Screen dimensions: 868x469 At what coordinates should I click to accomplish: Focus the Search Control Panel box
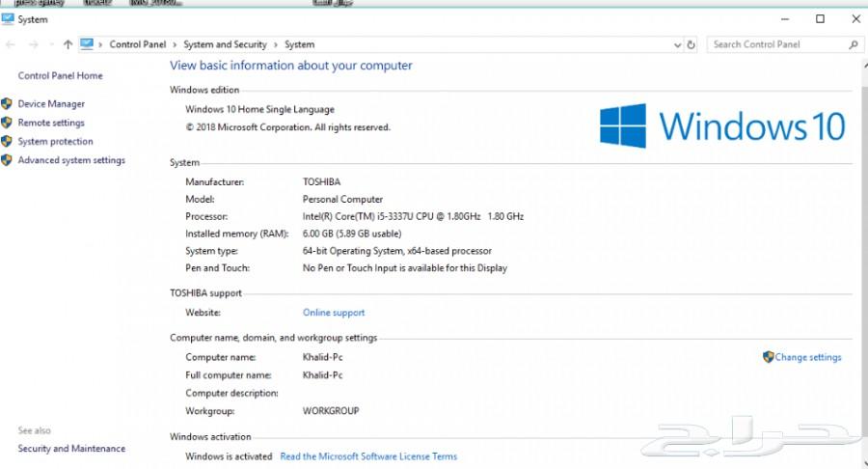pos(776,44)
